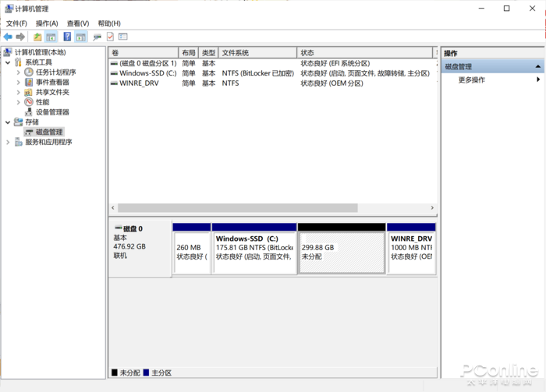This screenshot has height=392, width=546.
Task: Collapse the 存储 tree node
Action: point(8,122)
